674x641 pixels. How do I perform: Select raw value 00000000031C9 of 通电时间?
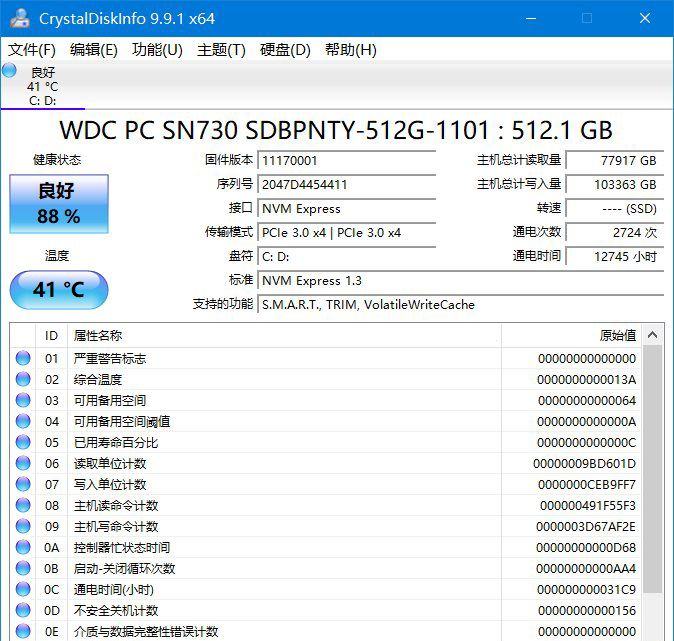[x=586, y=590]
